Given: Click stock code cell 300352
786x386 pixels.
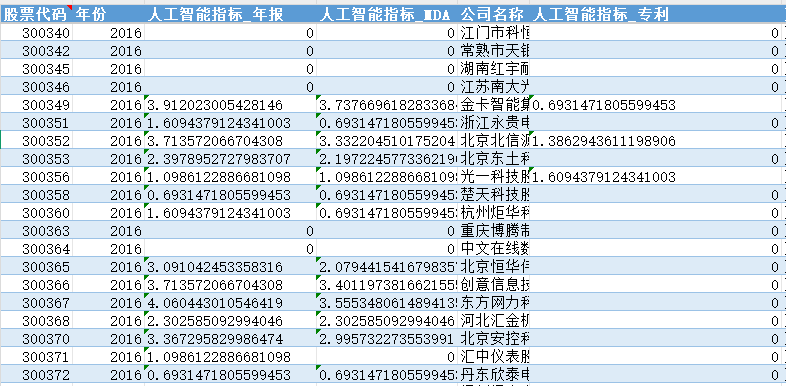Looking at the screenshot, I should coord(37,141).
